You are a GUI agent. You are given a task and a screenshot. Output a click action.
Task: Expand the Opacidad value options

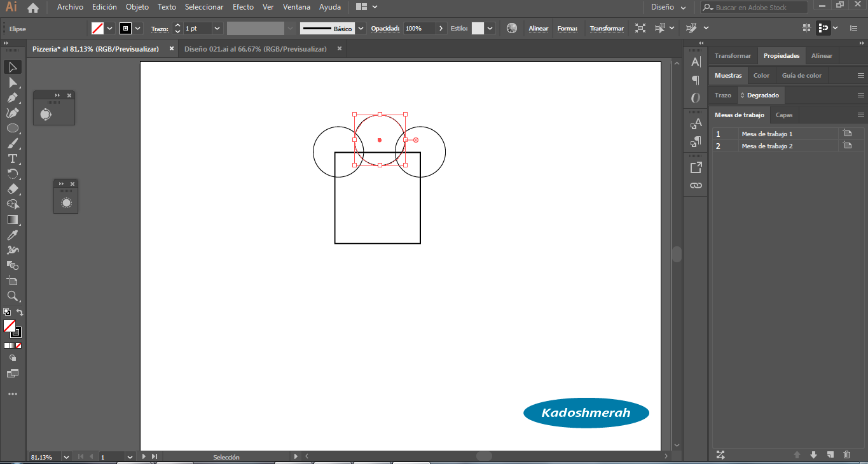click(x=441, y=29)
